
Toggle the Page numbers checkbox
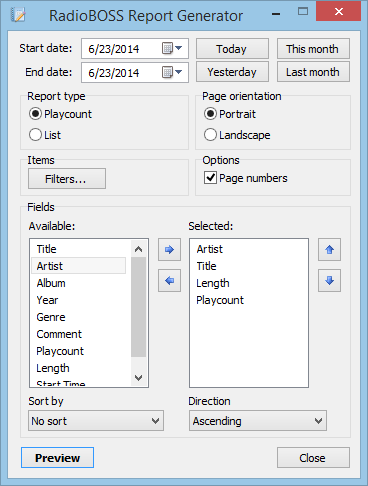pyautogui.click(x=210, y=178)
